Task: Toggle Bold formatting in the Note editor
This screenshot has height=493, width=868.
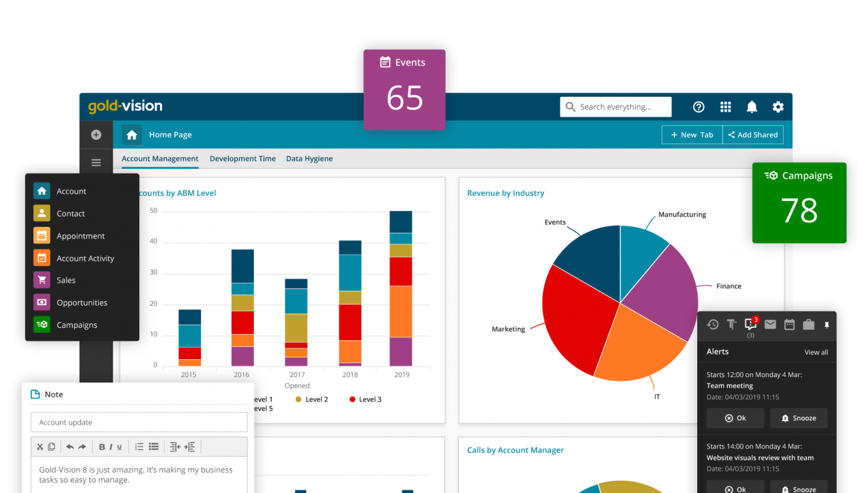Action: pyautogui.click(x=102, y=447)
